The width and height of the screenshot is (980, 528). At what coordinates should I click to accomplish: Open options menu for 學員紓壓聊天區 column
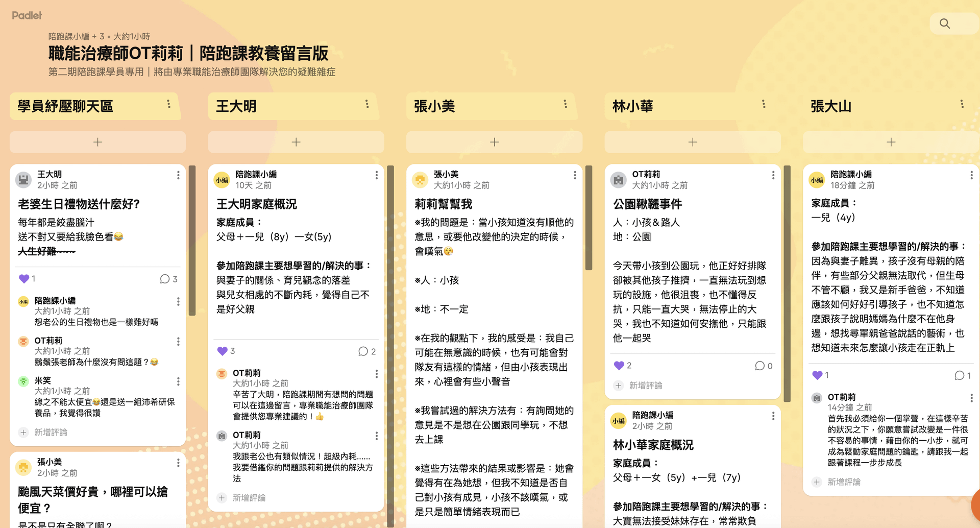coord(168,104)
